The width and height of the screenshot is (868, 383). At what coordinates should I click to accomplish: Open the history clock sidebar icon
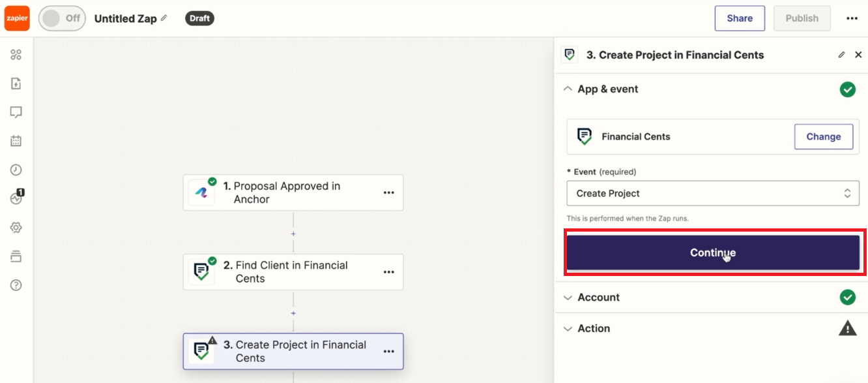[16, 170]
